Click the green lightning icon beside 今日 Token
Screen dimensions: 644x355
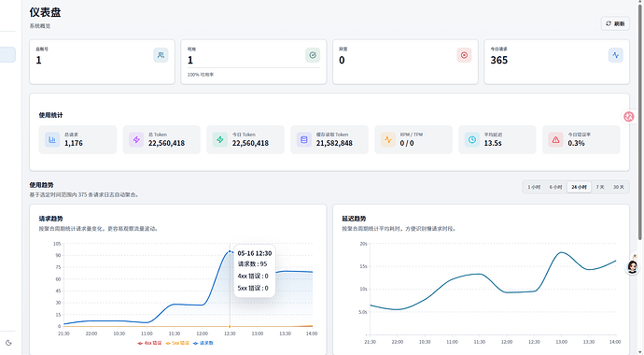[220, 140]
